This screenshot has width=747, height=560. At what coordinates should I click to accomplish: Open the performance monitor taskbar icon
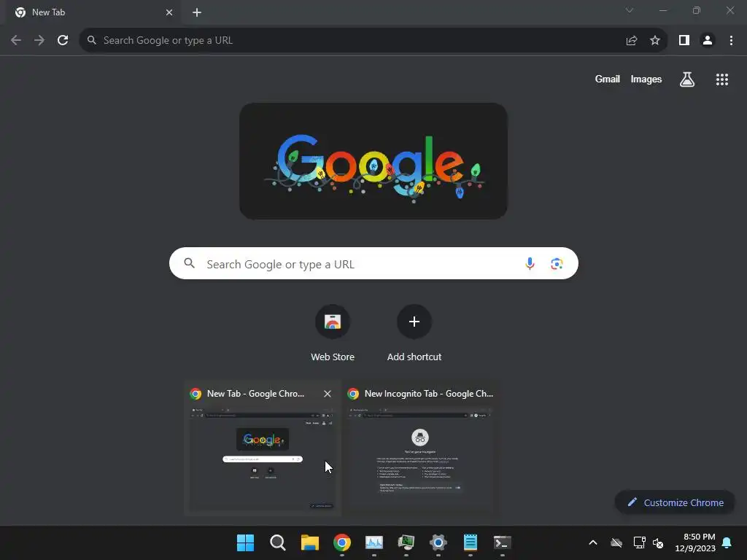coord(374,542)
